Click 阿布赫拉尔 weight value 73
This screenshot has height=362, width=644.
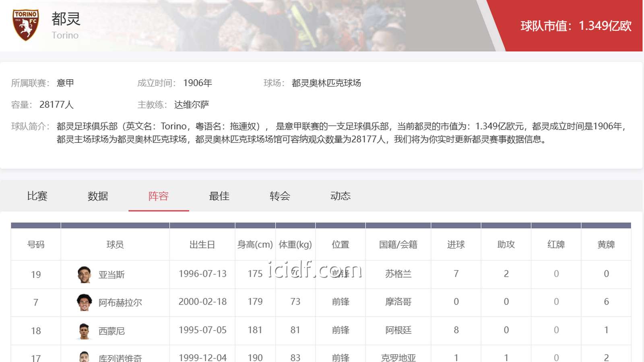click(x=295, y=302)
